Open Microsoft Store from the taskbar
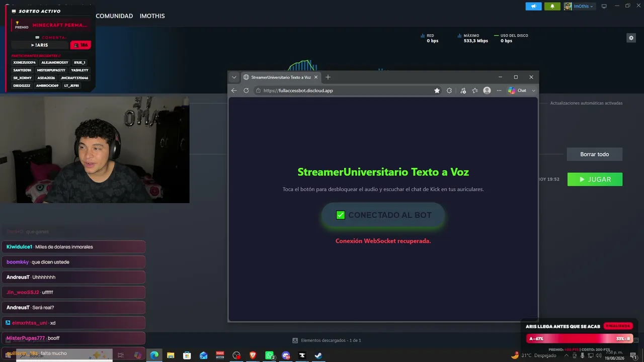644x362 pixels. point(187,355)
